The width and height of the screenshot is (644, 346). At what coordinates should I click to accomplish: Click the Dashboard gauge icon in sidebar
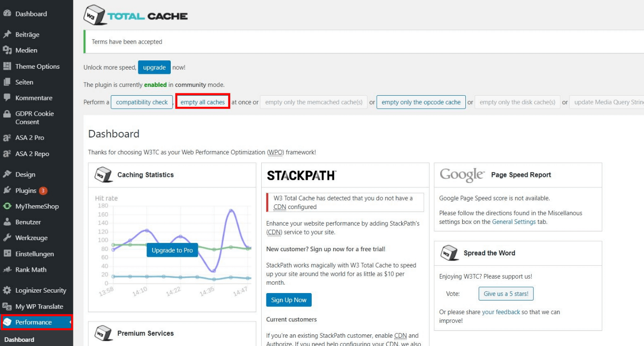(x=7, y=14)
